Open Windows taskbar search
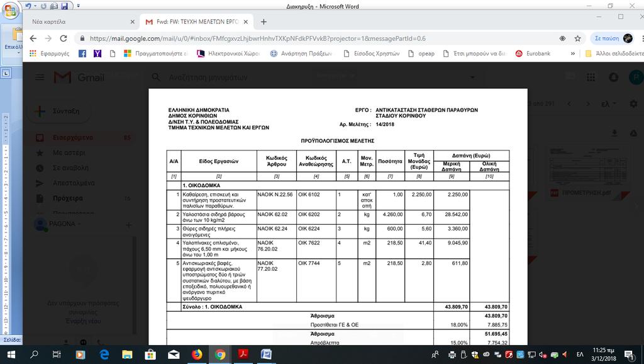Image resolution: width=644 pixels, height=364 pixels. click(34, 355)
